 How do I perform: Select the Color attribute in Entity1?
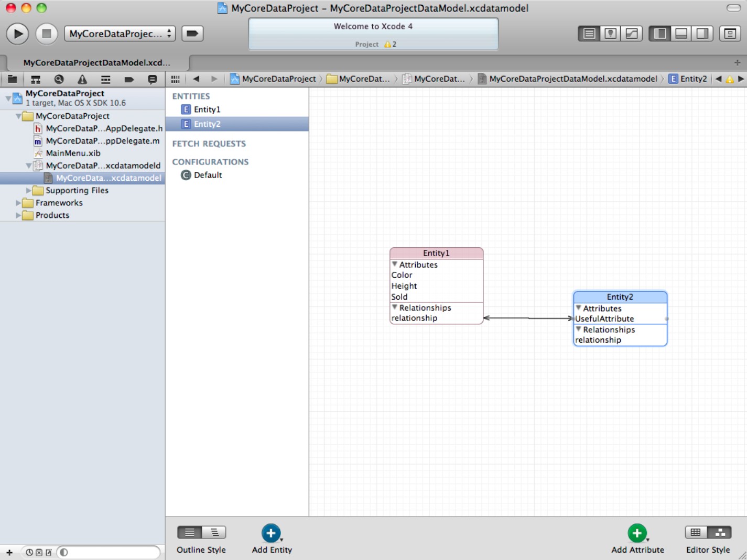point(402,275)
